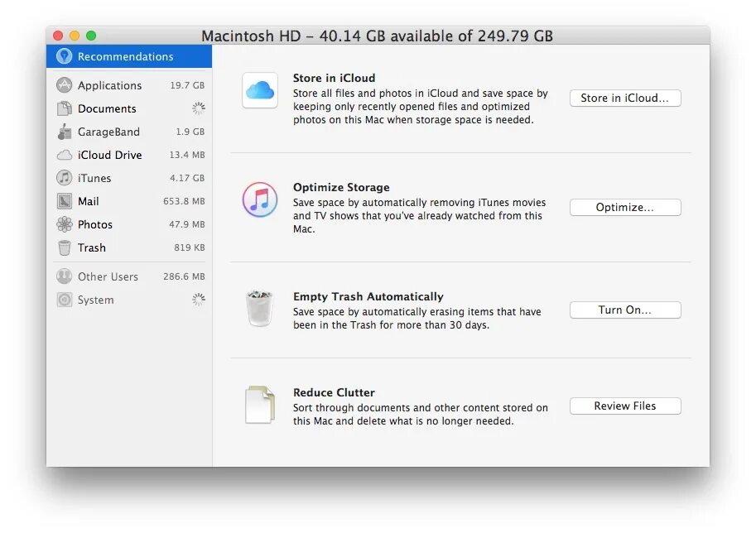Turn on Empty Trash Automatically
The width and height of the screenshot is (756, 533).
pos(625,310)
